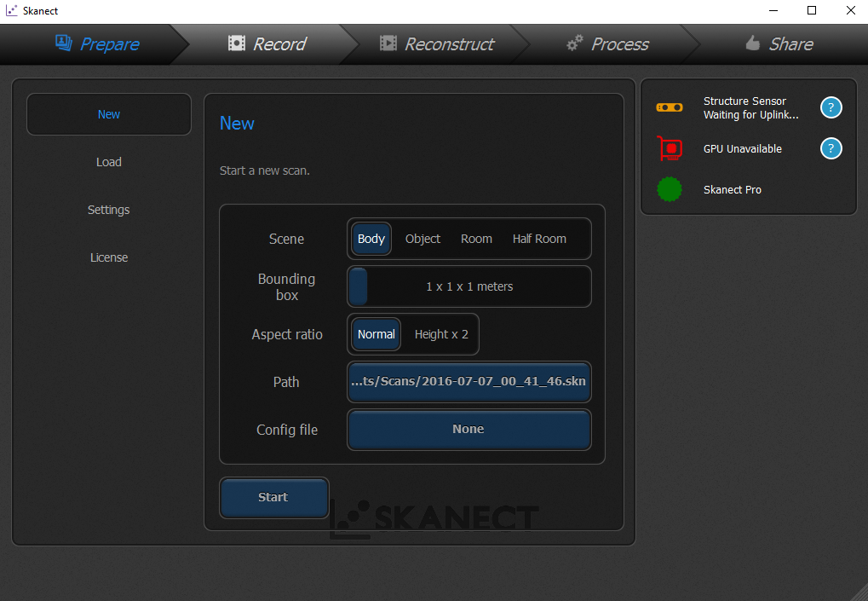Click the Scene label
The height and width of the screenshot is (601, 868).
(286, 239)
